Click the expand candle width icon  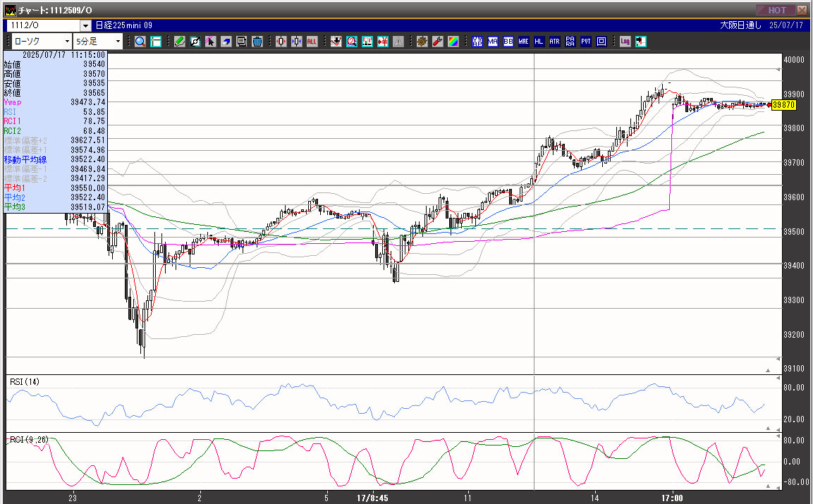(x=281, y=42)
